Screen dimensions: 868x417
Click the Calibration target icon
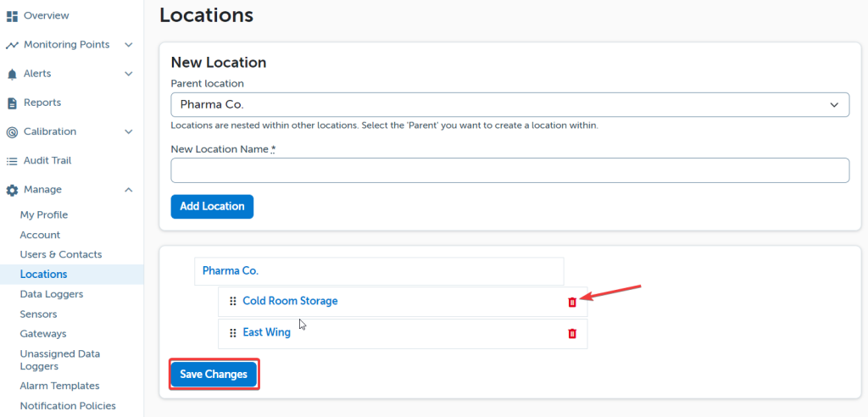pyautogui.click(x=12, y=132)
